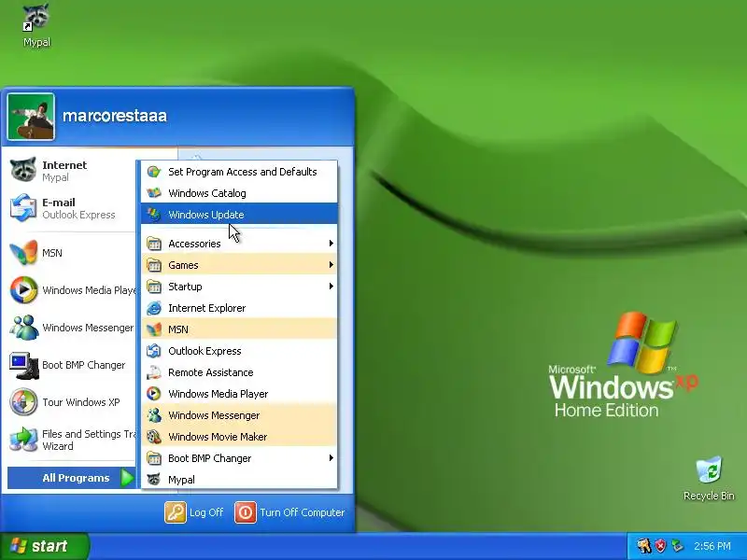Click the Windows Catalog icon in programs menu

(x=154, y=193)
